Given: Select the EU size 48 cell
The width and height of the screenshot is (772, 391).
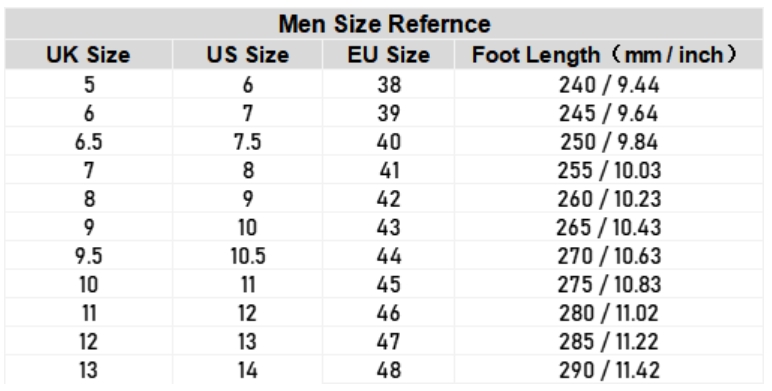Looking at the screenshot, I should coord(388,370).
